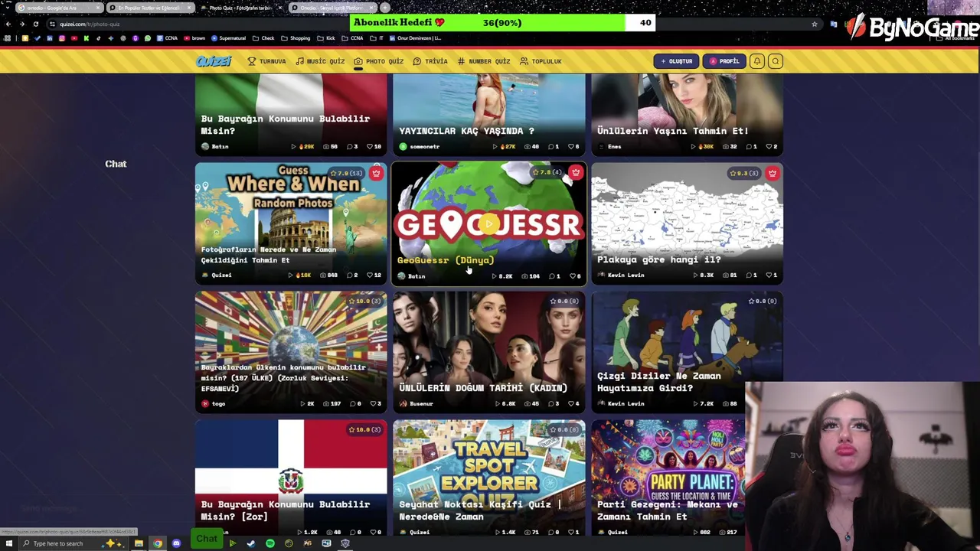Open 'Ünlülerin Yaşını Tahmin Et!' quiz
980x551 pixels.
(x=687, y=115)
